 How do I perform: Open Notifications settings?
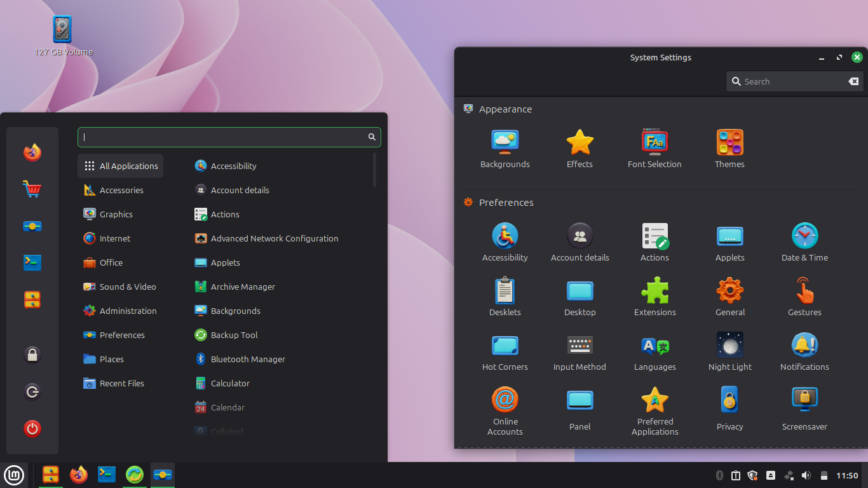[804, 352]
